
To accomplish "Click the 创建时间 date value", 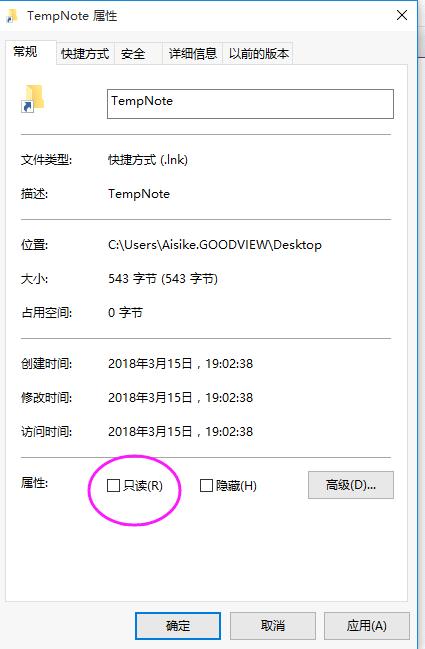I will point(180,363).
